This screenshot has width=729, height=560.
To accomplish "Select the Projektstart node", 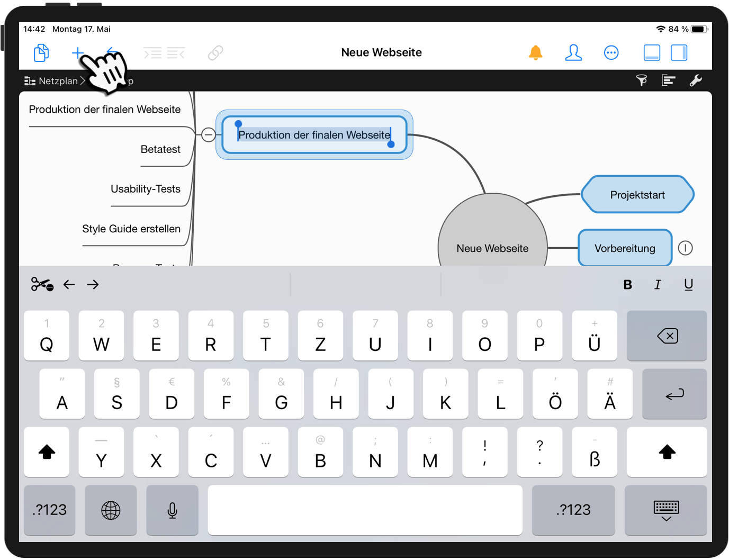I will tap(637, 195).
